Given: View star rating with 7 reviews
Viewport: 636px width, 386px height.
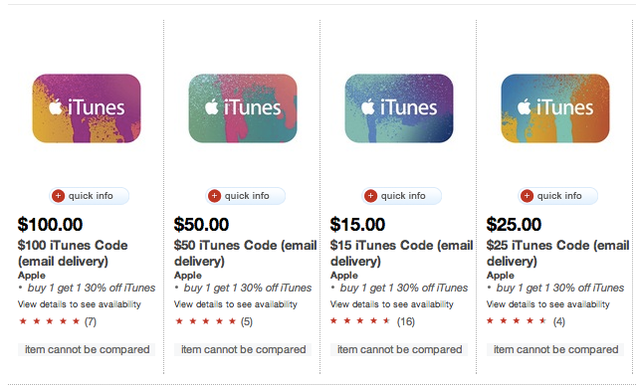Looking at the screenshot, I should click(x=57, y=322).
